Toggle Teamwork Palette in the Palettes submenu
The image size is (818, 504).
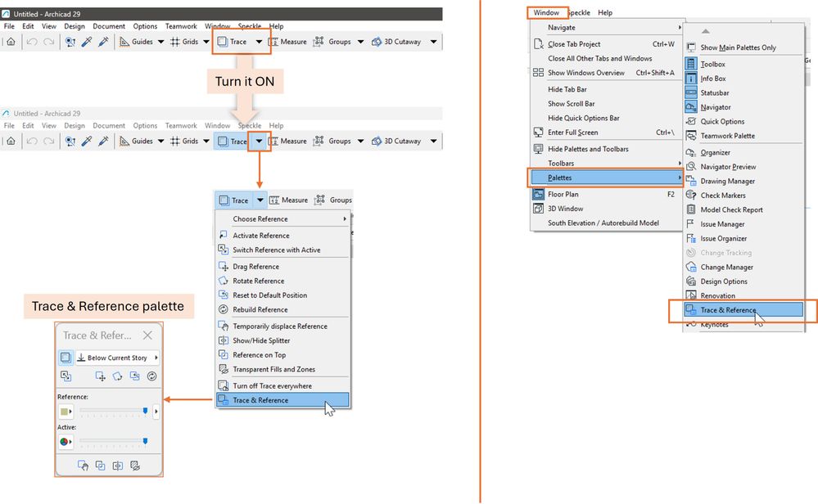tap(743, 136)
